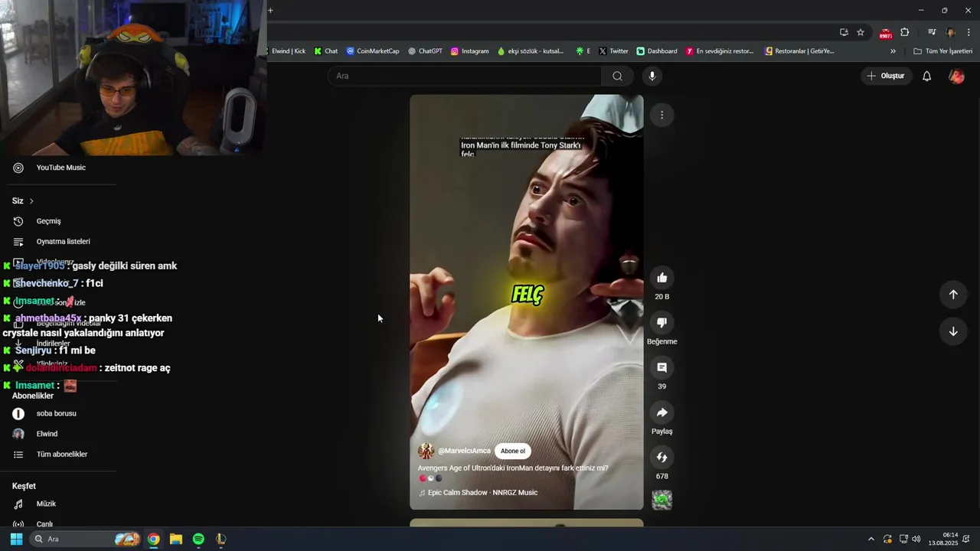Open the Instagram bookmark

(x=470, y=51)
